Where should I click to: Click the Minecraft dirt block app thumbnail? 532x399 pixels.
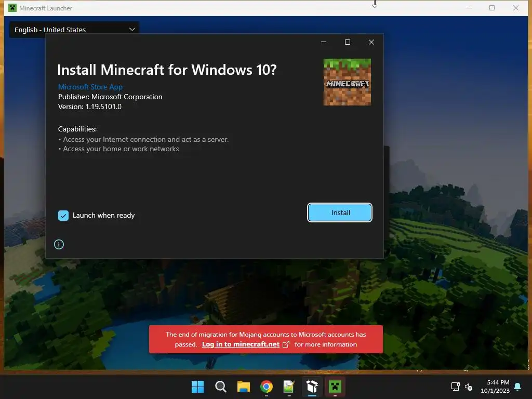(347, 82)
